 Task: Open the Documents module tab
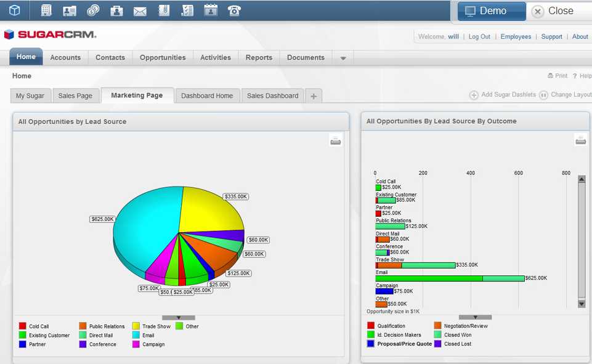[306, 57]
